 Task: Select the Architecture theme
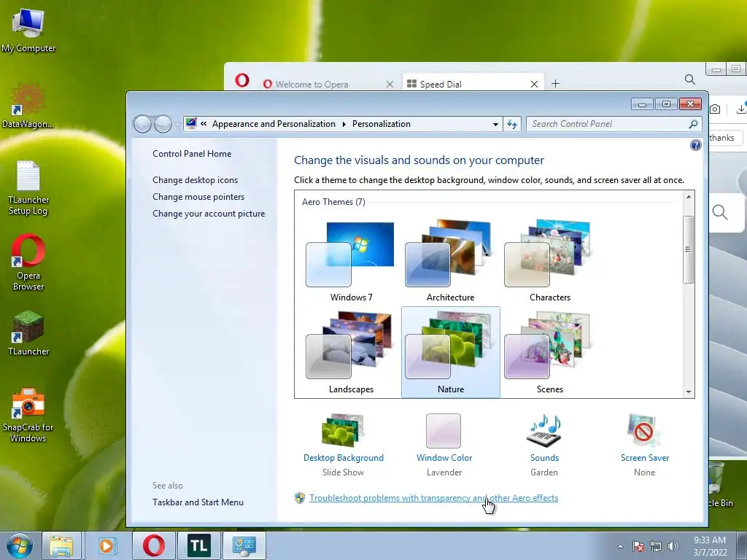[x=450, y=260]
